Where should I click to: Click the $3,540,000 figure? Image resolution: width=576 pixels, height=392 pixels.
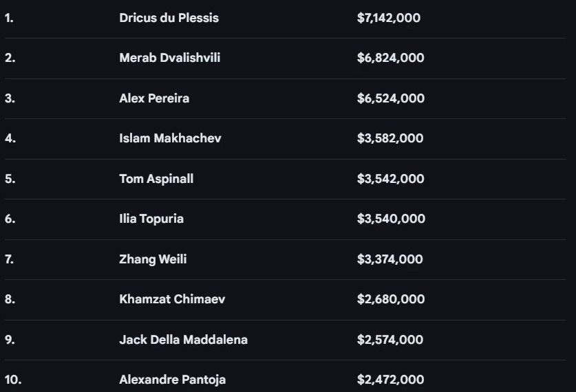point(390,219)
